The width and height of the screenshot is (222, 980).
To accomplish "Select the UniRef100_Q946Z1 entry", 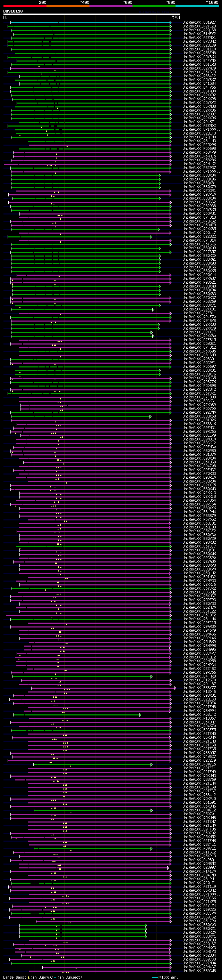I will [x=199, y=122].
